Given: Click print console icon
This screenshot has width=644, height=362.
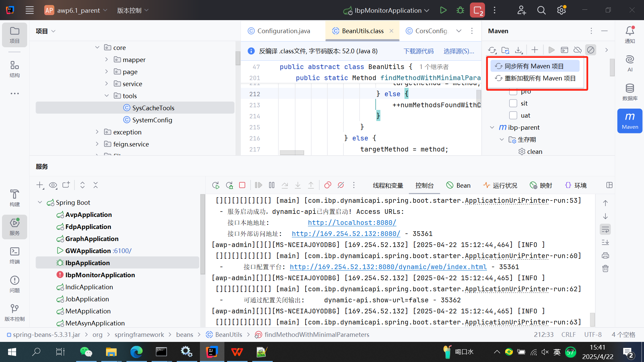Looking at the screenshot, I should (605, 255).
